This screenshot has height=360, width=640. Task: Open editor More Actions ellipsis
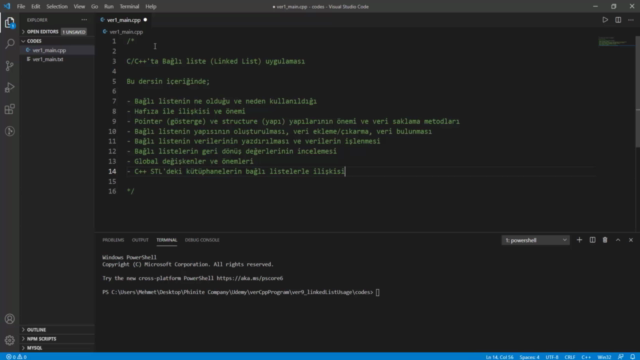tap(631, 20)
